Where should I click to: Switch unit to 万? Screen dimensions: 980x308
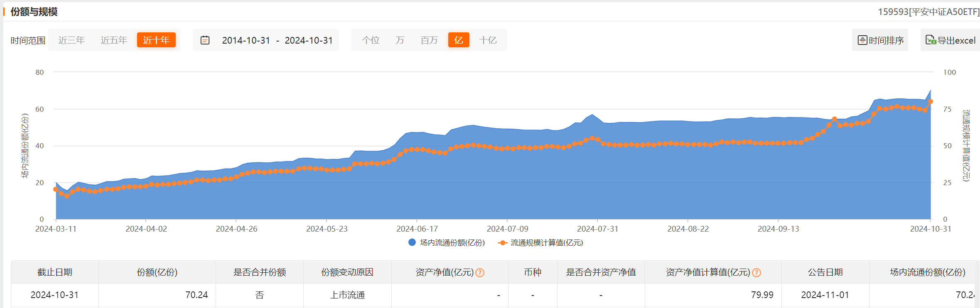pos(400,40)
